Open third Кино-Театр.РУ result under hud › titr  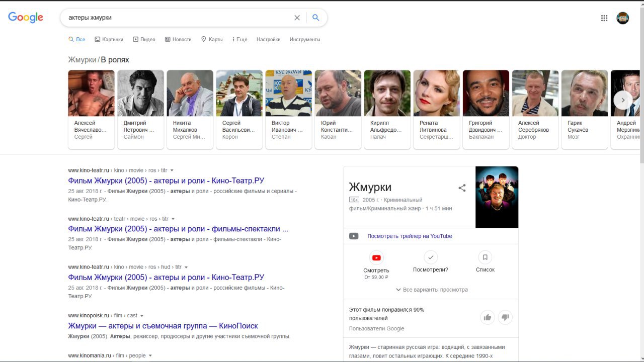166,277
